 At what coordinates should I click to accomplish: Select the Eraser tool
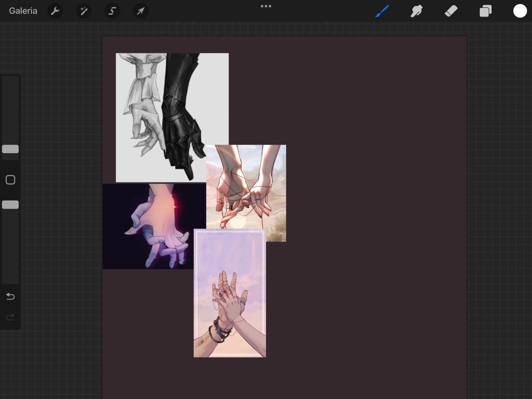[451, 11]
